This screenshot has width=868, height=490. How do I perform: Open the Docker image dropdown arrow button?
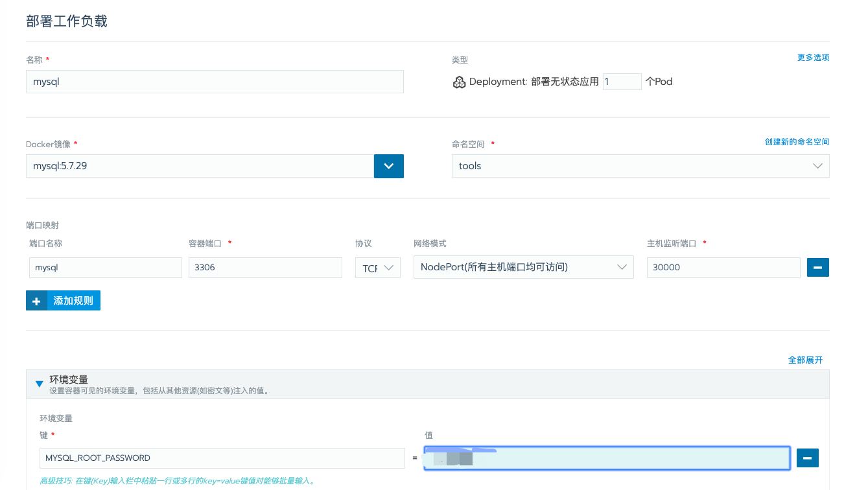tap(389, 166)
